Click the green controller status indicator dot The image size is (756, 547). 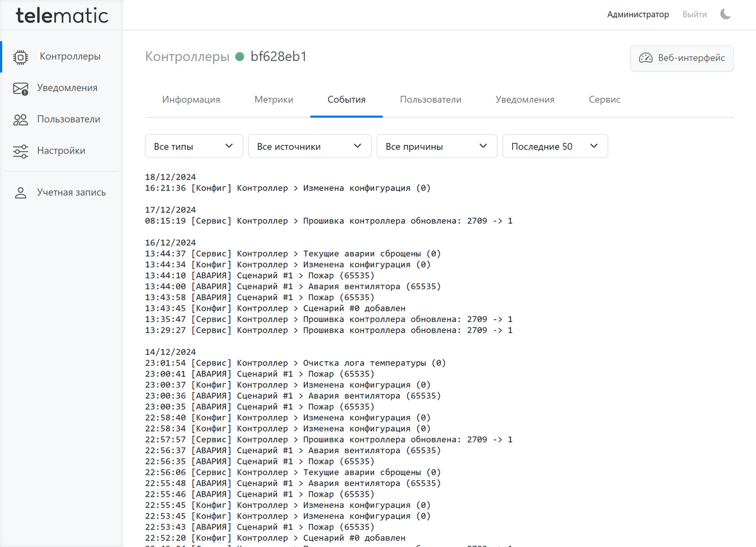pyautogui.click(x=239, y=57)
